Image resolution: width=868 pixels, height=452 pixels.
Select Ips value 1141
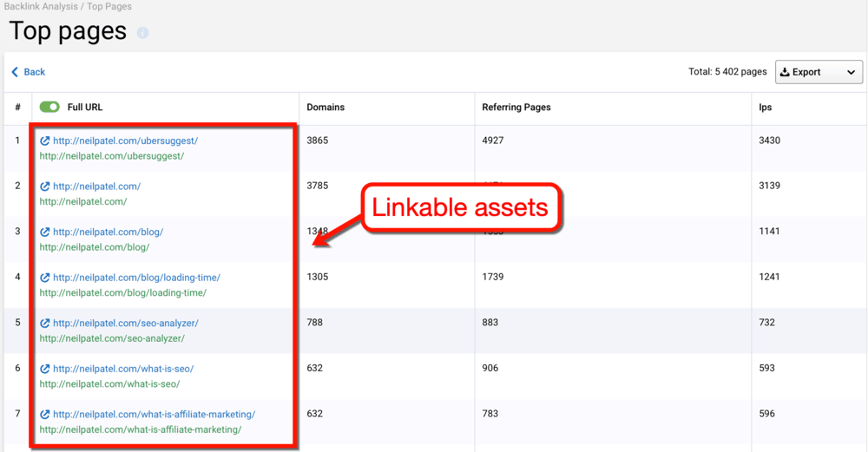(x=769, y=232)
